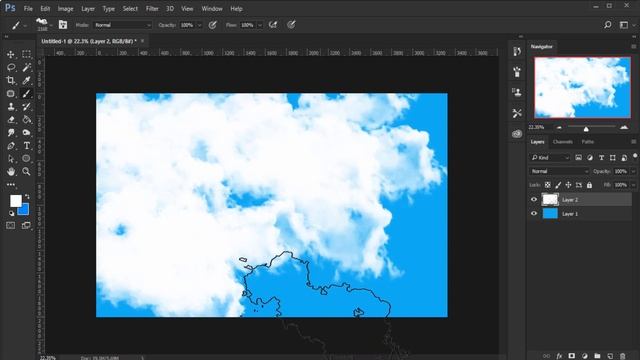This screenshot has width=640, height=360.
Task: Select the Path Selection tool
Action: 11,159
